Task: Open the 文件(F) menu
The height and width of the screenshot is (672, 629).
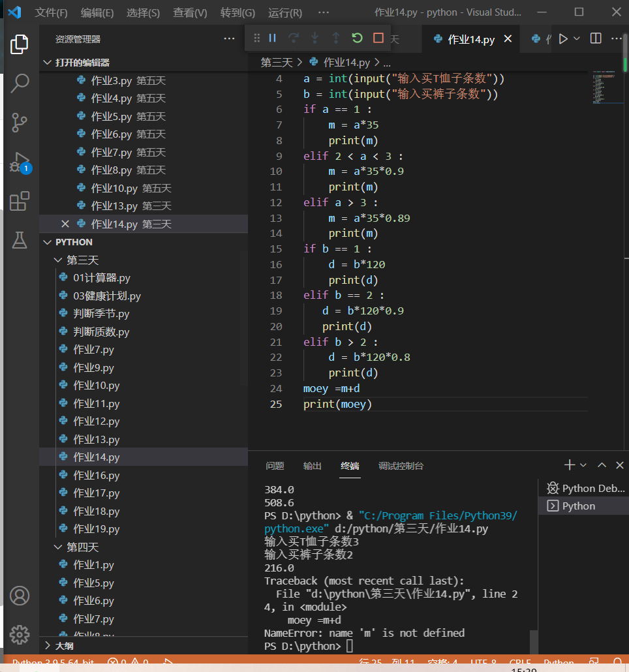Action: click(x=51, y=13)
